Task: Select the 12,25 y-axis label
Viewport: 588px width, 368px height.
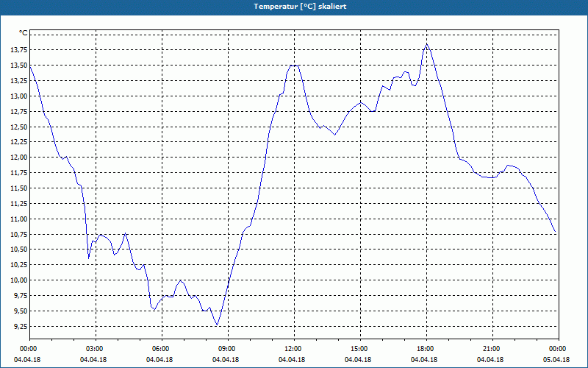Action: 20,142
